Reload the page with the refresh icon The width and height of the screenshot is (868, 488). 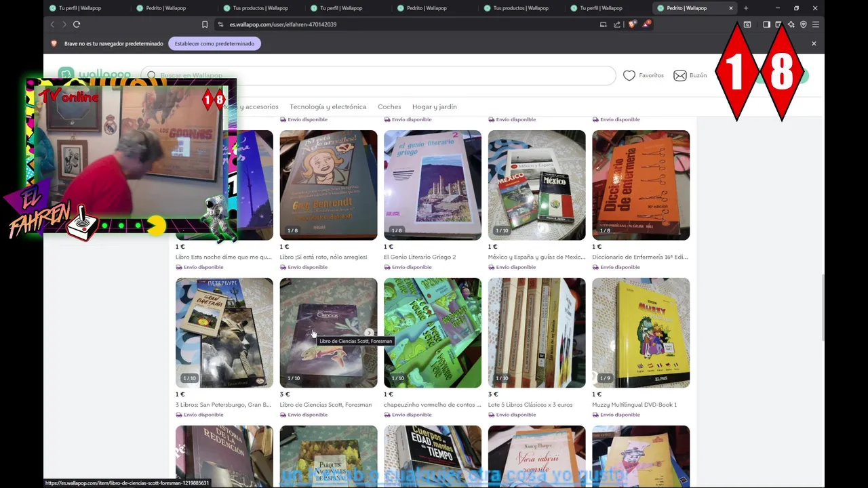77,24
